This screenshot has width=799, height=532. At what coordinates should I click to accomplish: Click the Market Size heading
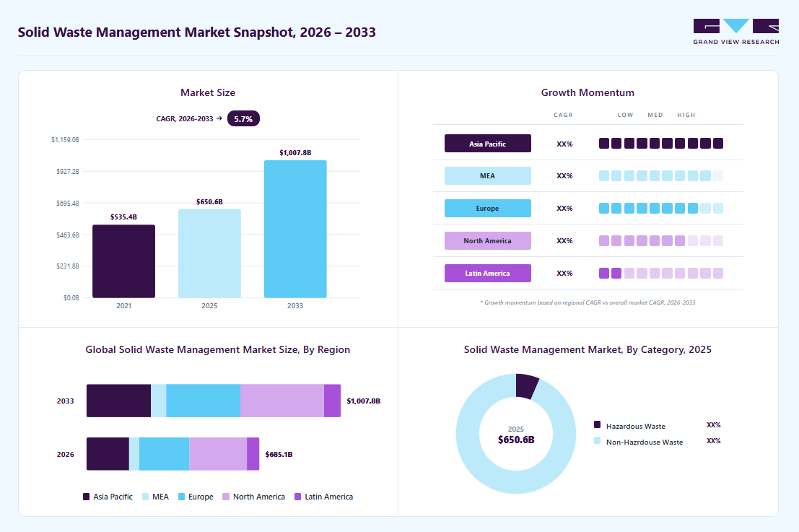pos(208,92)
